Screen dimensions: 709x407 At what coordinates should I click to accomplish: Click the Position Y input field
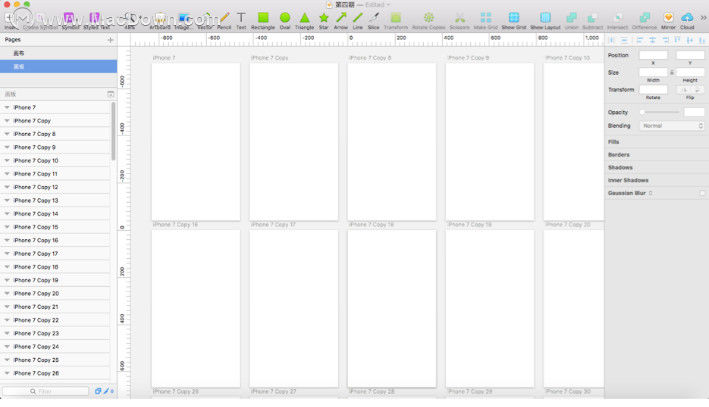click(690, 55)
